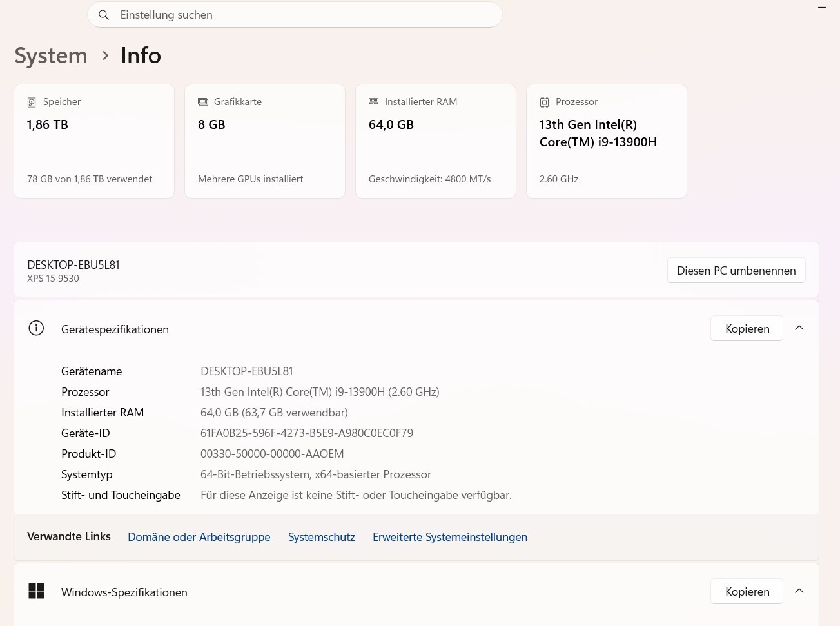
Task: Collapse the Windows-Spezifikationen section
Action: tap(799, 591)
